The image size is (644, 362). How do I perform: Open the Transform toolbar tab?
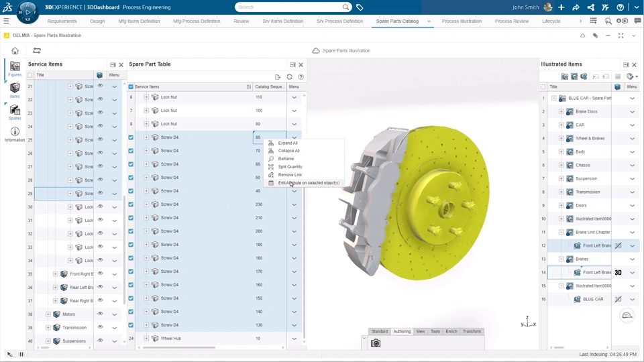[x=472, y=332]
